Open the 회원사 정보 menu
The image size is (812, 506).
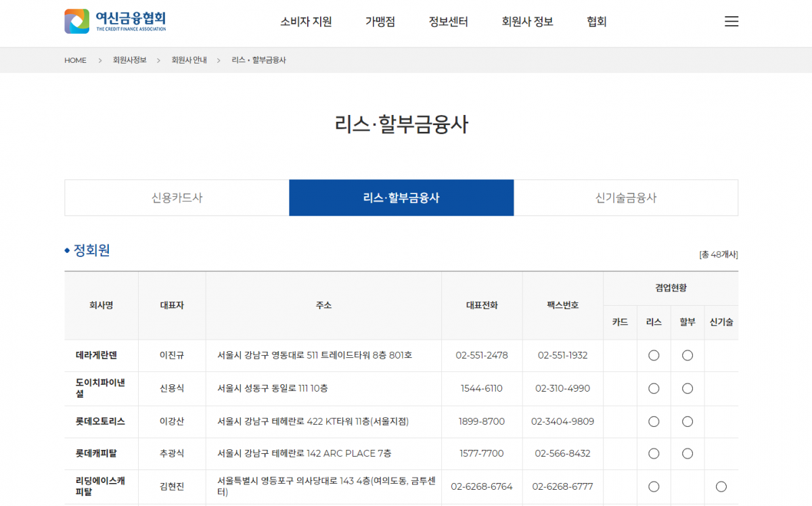coord(527,22)
